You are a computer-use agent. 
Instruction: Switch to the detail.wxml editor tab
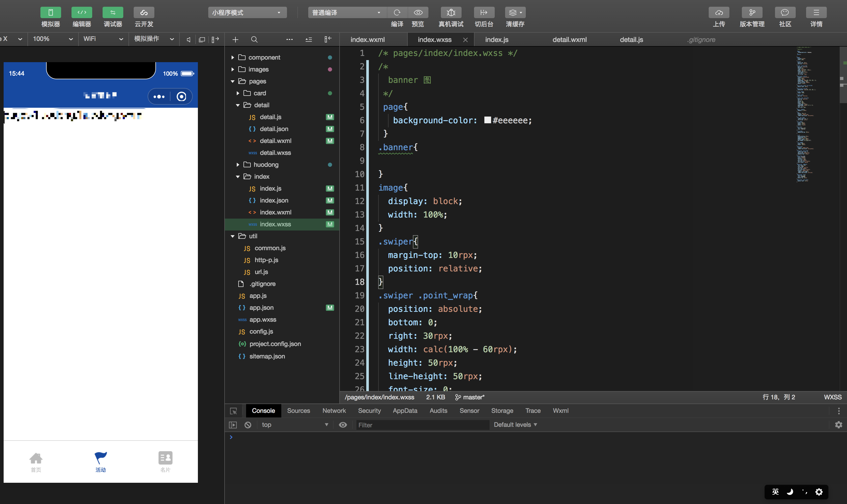(569, 39)
